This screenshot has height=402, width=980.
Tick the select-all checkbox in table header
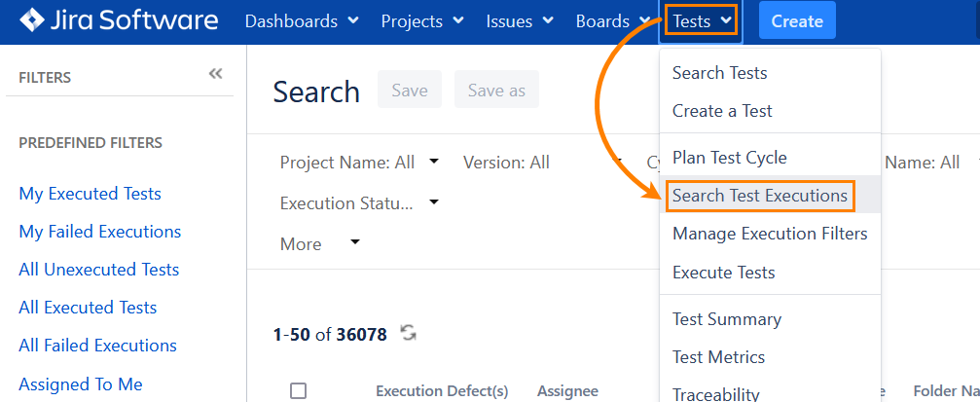coord(299,391)
